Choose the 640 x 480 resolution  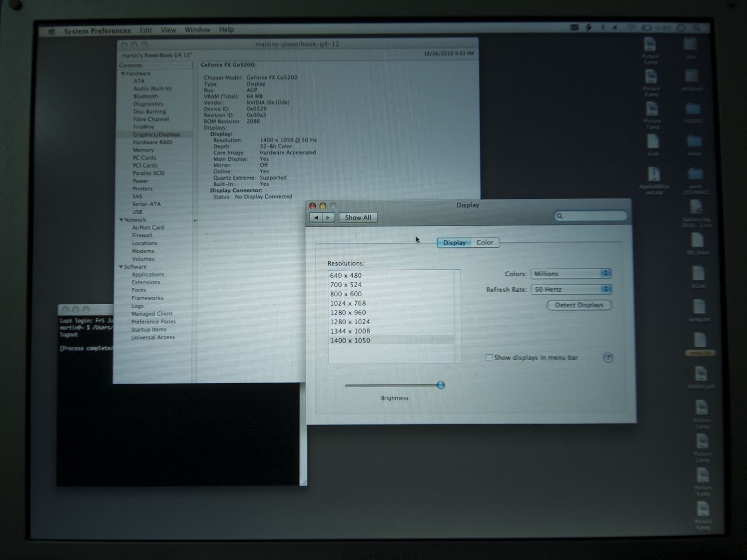(x=391, y=275)
